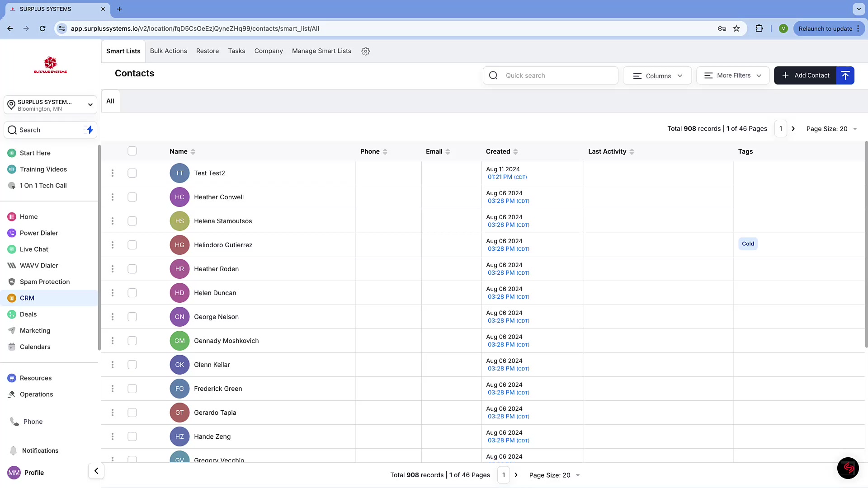Go to the Manage Smart Lists tab
The image size is (868, 488).
[321, 51]
